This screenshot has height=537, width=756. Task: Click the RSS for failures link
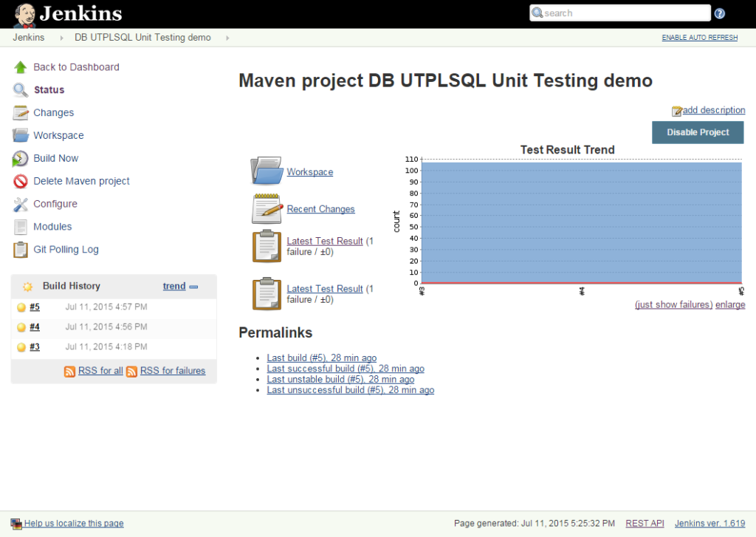click(x=173, y=371)
